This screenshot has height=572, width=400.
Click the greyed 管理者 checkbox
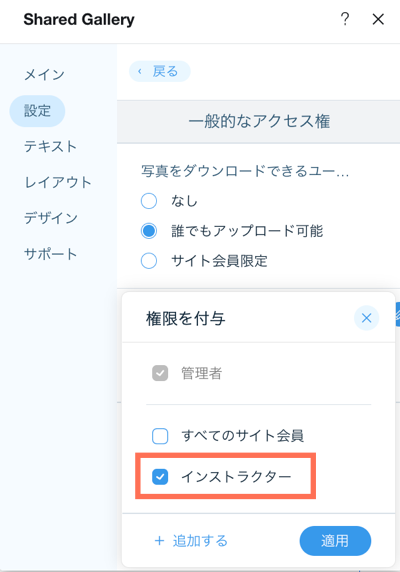160,373
